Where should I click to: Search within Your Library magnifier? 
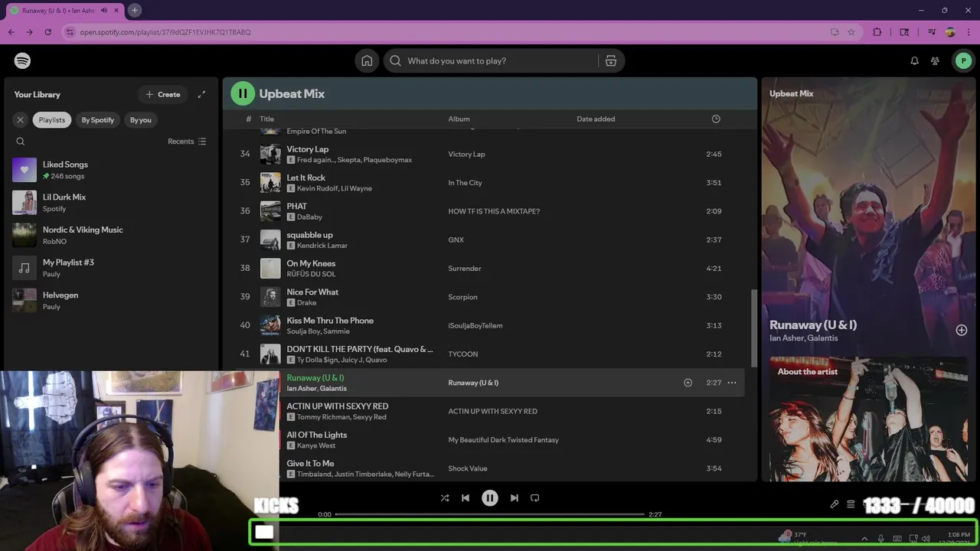(21, 141)
